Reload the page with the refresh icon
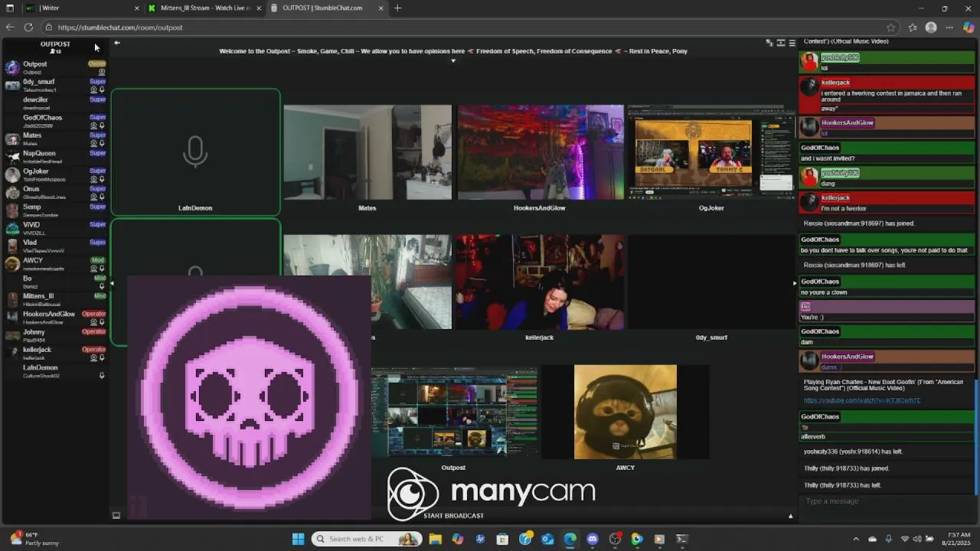980x551 pixels. point(28,28)
